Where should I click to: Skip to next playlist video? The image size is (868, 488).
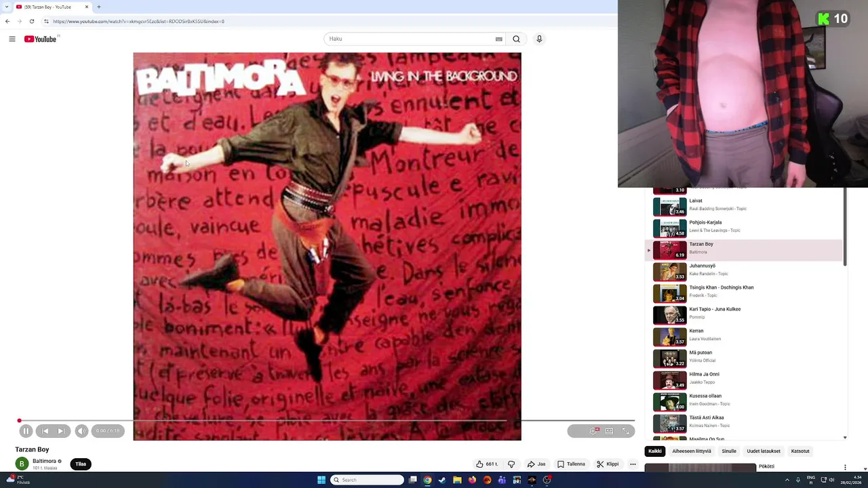click(61, 431)
